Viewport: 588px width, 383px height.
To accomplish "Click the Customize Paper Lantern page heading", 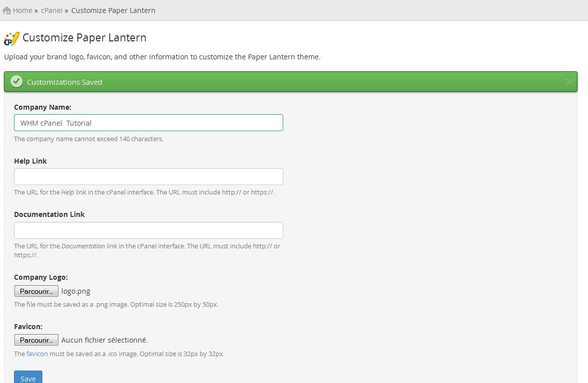I will coord(84,37).
